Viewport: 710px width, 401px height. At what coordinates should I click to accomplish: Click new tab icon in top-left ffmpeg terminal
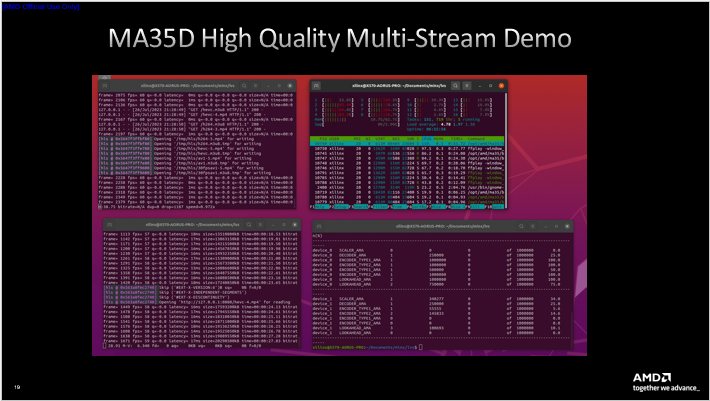(107, 87)
